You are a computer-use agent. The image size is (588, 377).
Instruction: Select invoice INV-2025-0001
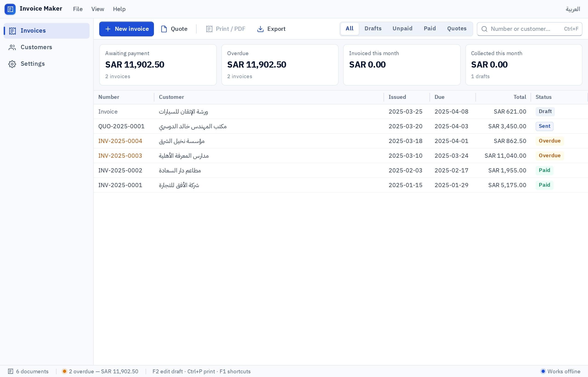click(341, 185)
